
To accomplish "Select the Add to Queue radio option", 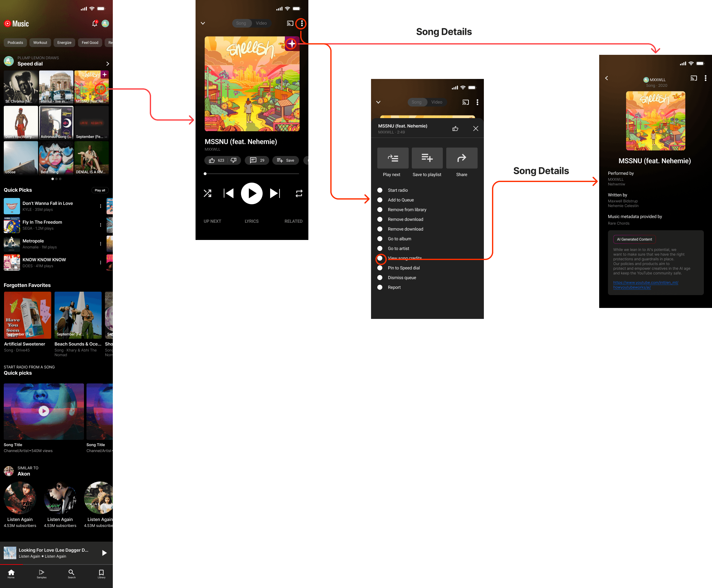I will [x=380, y=200].
